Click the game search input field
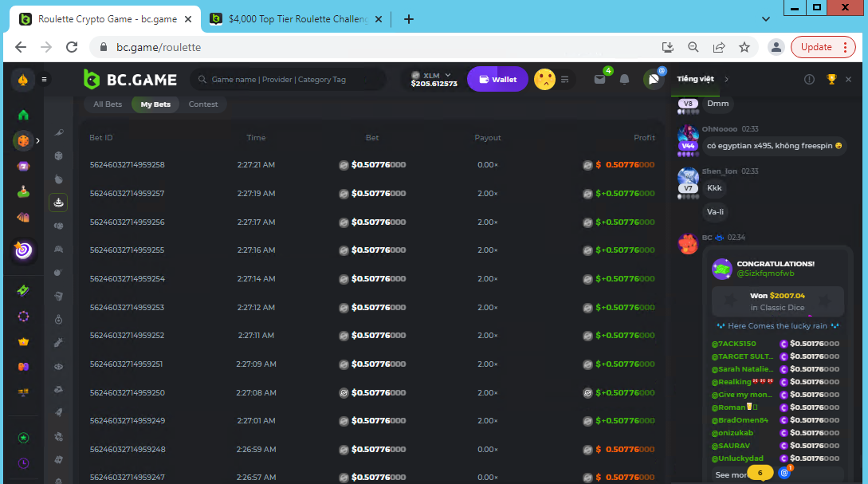Screen dimensions: 868x484 (x=291, y=79)
